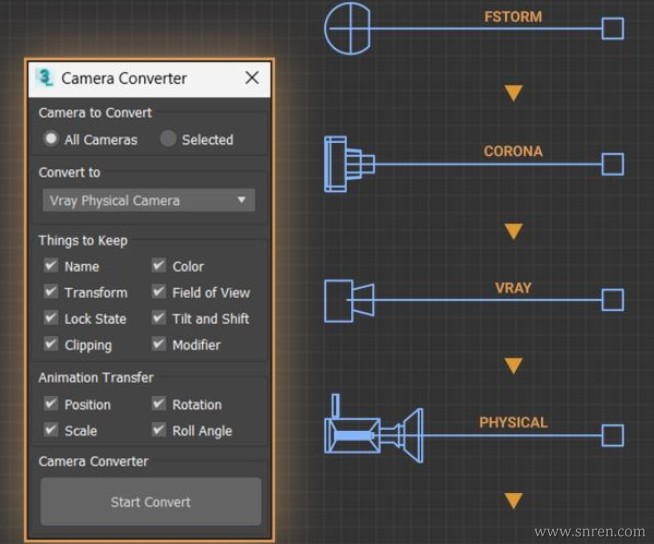Choose the Selected radio option
654x544 pixels.
(x=168, y=139)
